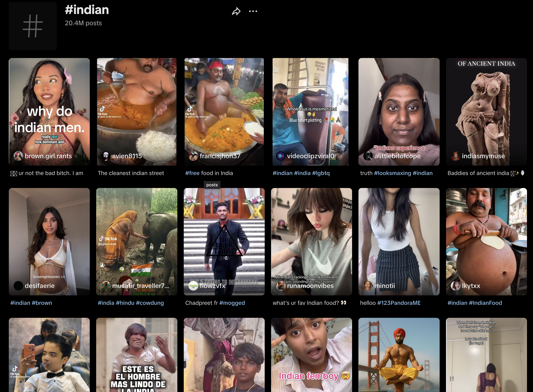Viewport: 533px width, 392px height.
Task: Open the #IndianFood hashtag link
Action: pyautogui.click(x=485, y=303)
